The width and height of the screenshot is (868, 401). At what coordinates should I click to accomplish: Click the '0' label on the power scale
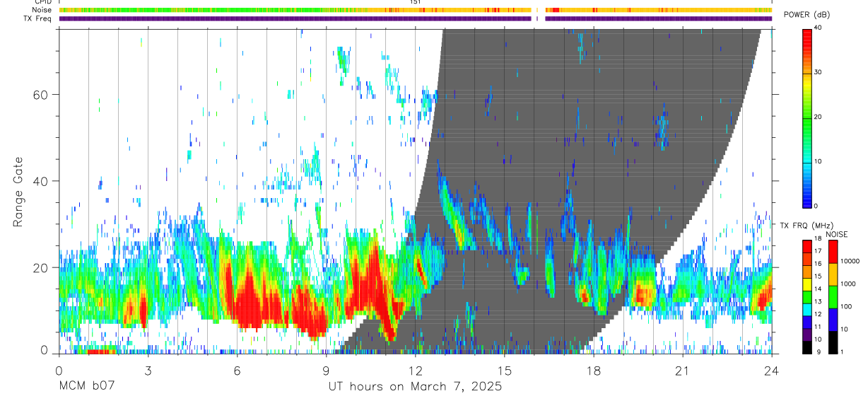coord(817,206)
